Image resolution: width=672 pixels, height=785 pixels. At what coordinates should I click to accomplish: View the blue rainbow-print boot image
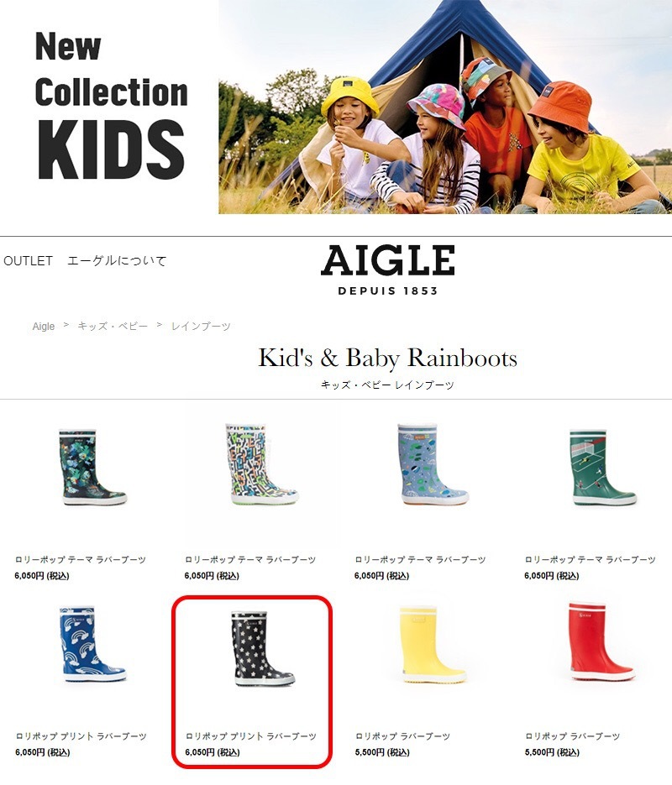93,644
